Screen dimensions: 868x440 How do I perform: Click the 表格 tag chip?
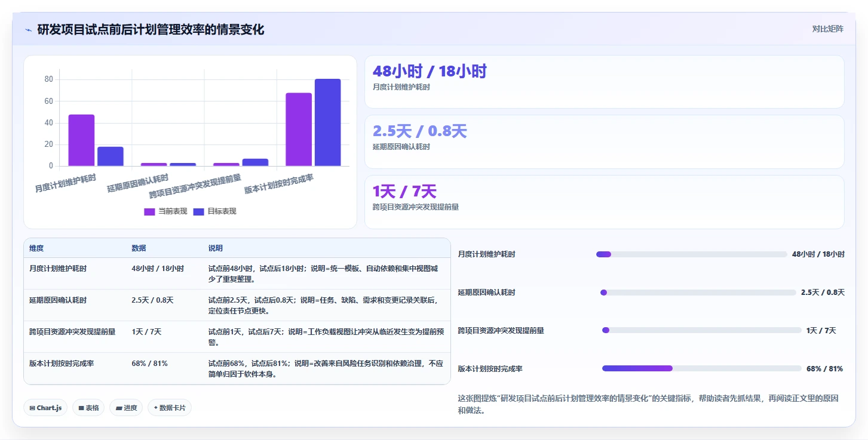click(88, 408)
